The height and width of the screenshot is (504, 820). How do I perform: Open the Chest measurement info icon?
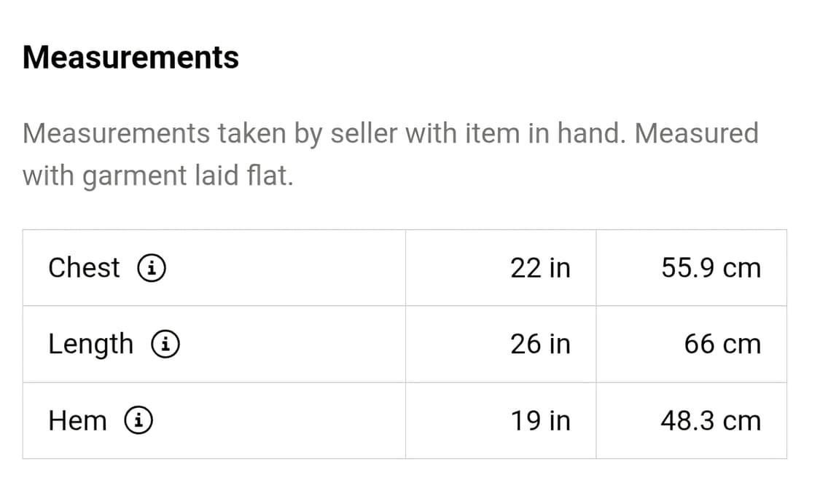click(x=152, y=269)
